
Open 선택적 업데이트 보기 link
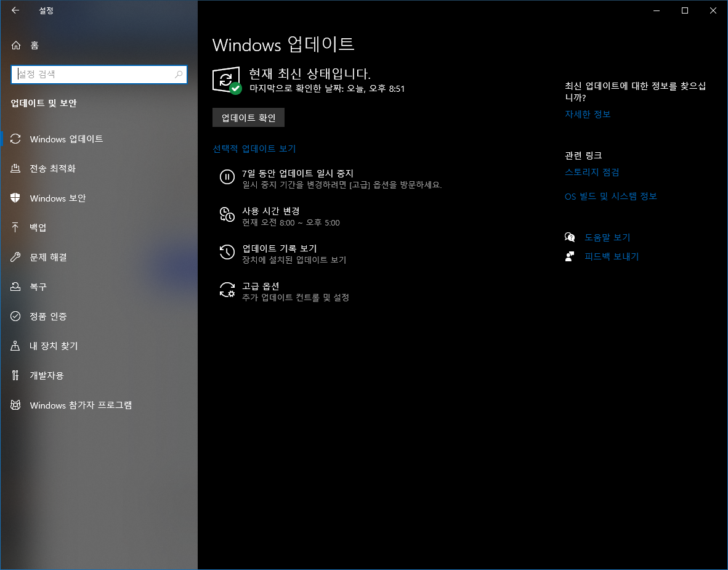(x=254, y=149)
